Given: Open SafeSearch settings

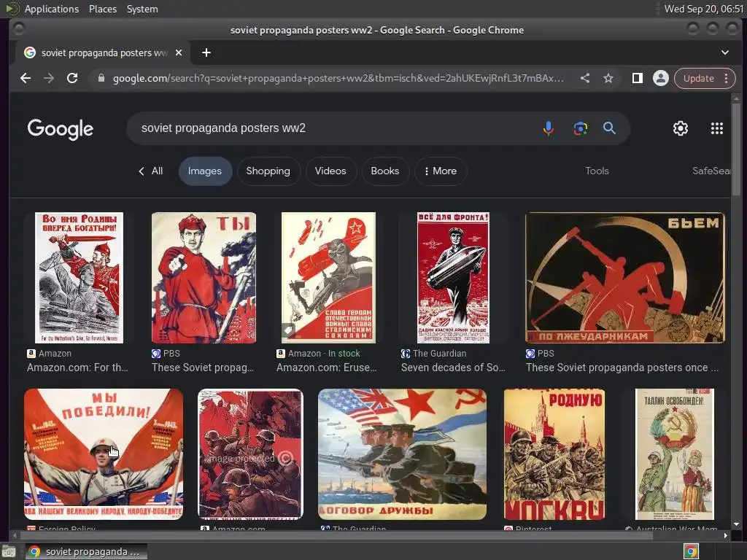Looking at the screenshot, I should pyautogui.click(x=712, y=171).
